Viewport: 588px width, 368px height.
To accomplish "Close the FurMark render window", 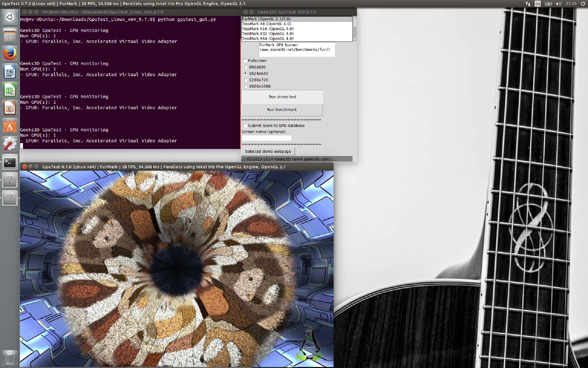I will coord(24,167).
